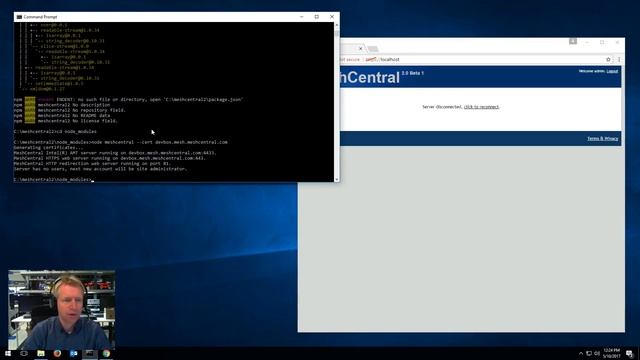Close the Chrome window

[x=617, y=42]
